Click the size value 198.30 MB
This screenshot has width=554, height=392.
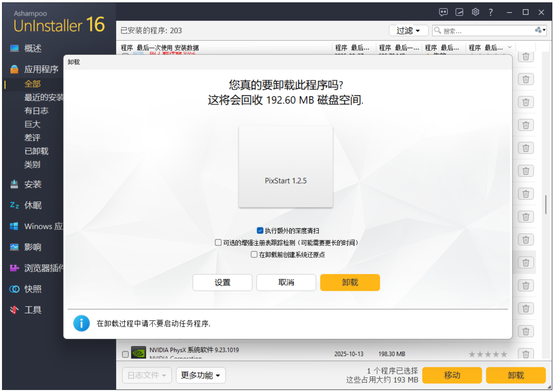392,354
